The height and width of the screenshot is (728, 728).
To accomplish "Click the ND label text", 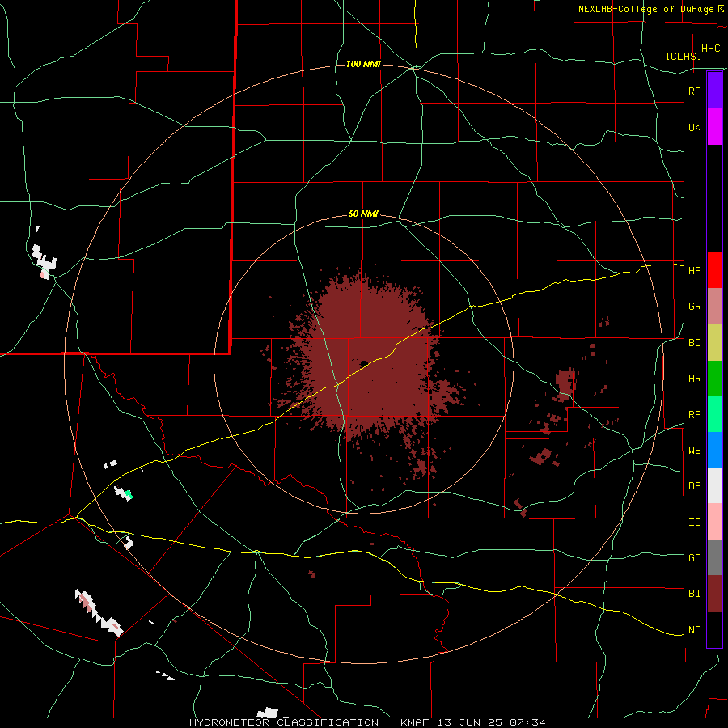I will tap(694, 630).
